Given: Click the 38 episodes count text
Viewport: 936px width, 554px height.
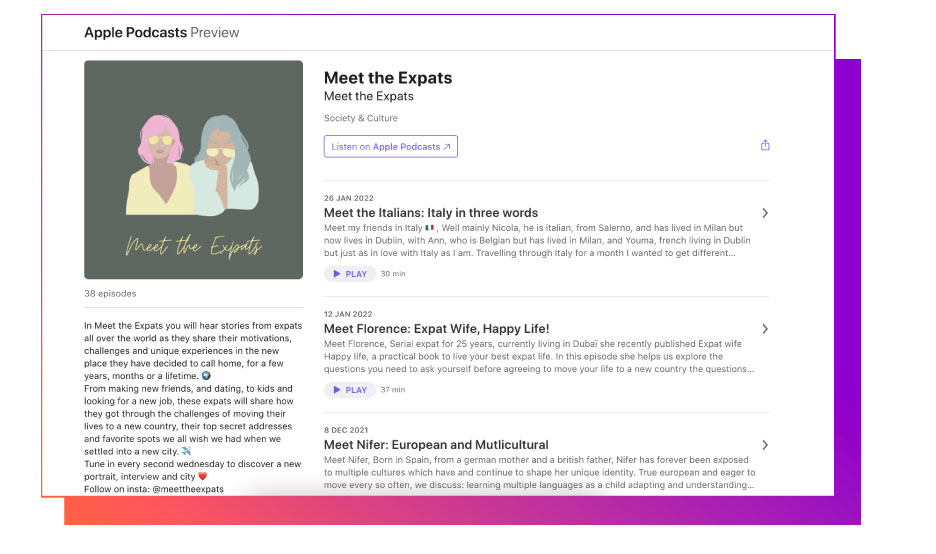Looking at the screenshot, I should click(x=110, y=294).
